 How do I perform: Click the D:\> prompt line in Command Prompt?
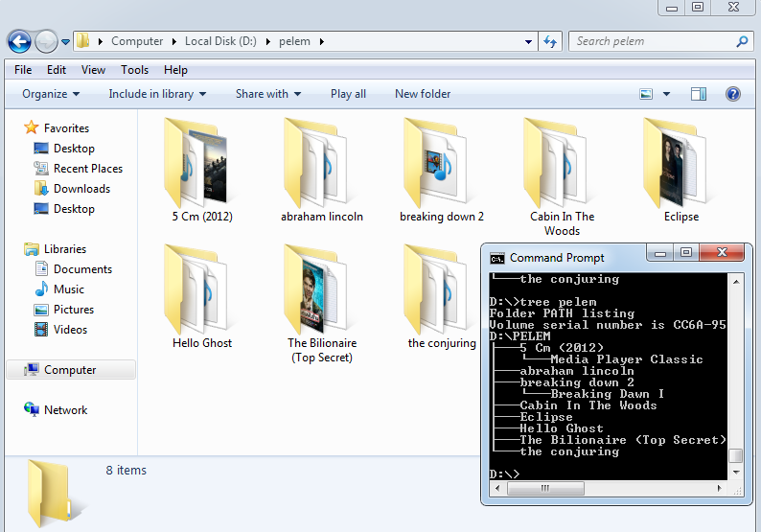pos(504,474)
